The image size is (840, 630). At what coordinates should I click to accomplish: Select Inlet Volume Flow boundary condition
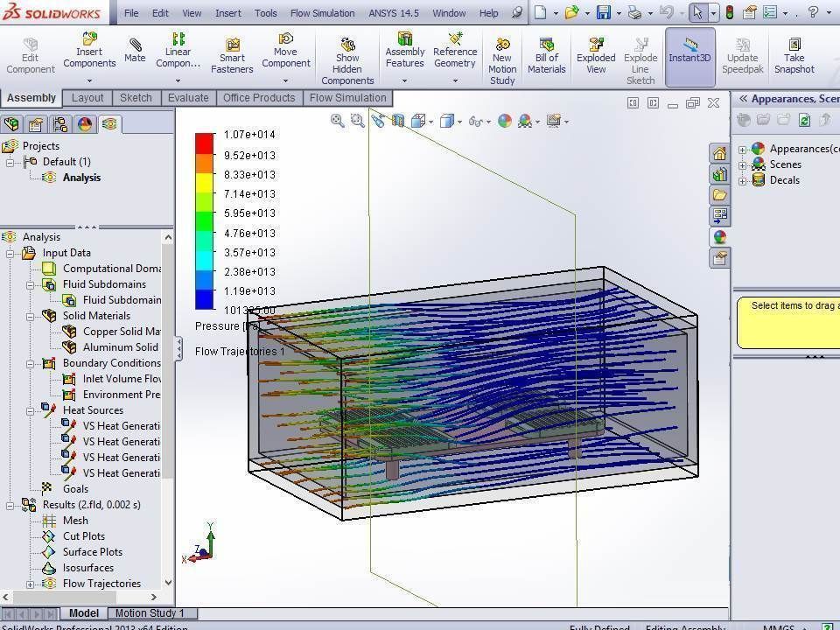(x=111, y=379)
